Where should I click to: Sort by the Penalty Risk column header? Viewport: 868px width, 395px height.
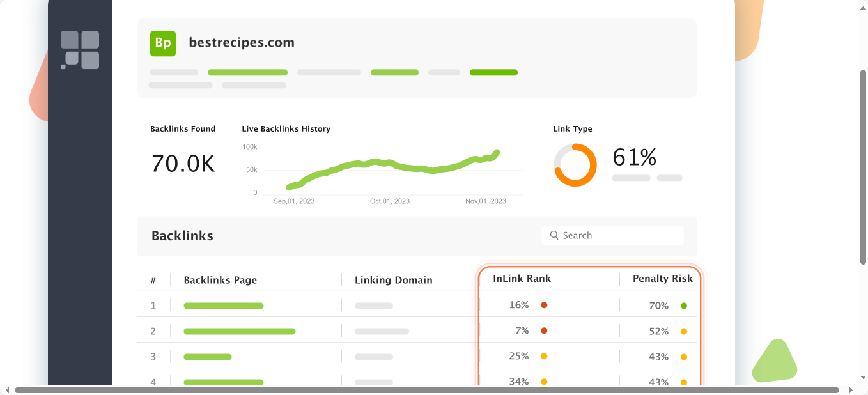coord(663,279)
